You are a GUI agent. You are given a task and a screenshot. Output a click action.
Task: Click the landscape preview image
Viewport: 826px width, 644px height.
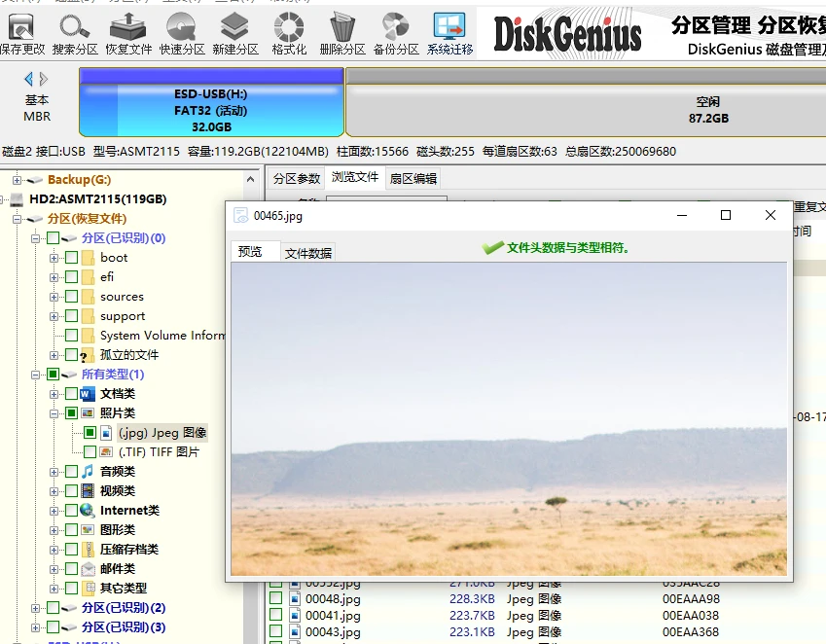point(509,418)
